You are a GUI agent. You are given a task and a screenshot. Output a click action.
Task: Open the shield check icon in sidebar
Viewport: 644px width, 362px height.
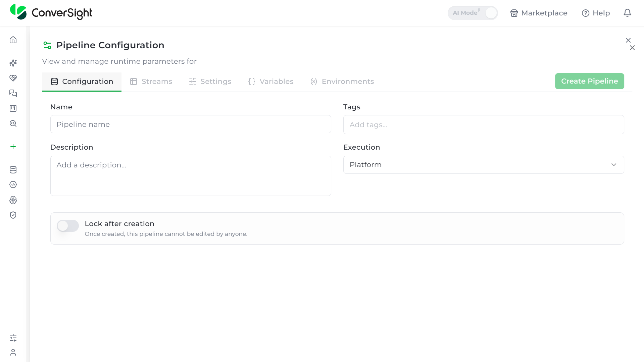(13, 215)
